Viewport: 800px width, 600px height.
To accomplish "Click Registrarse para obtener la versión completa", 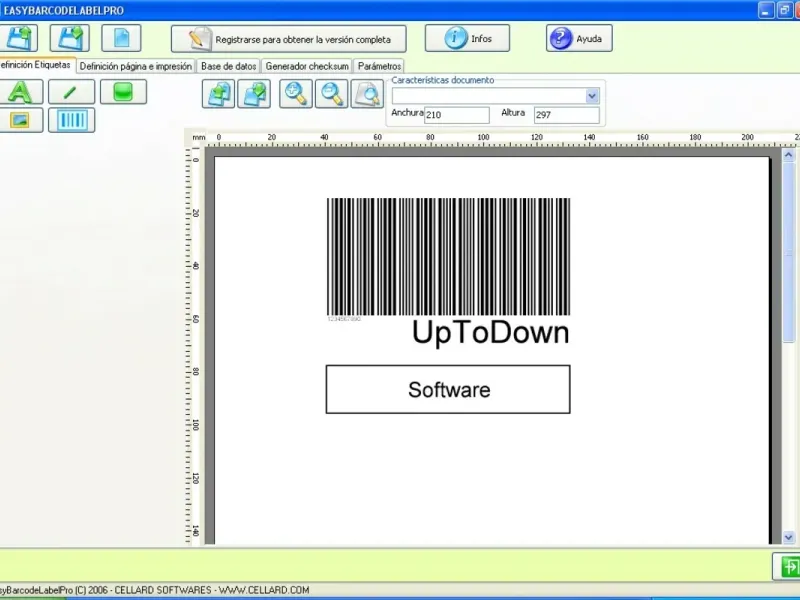I will (289, 39).
